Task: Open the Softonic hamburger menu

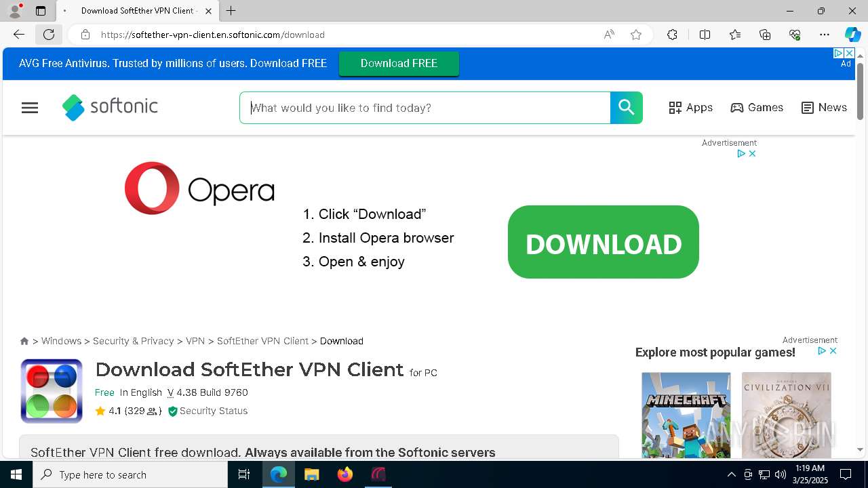Action: (30, 108)
